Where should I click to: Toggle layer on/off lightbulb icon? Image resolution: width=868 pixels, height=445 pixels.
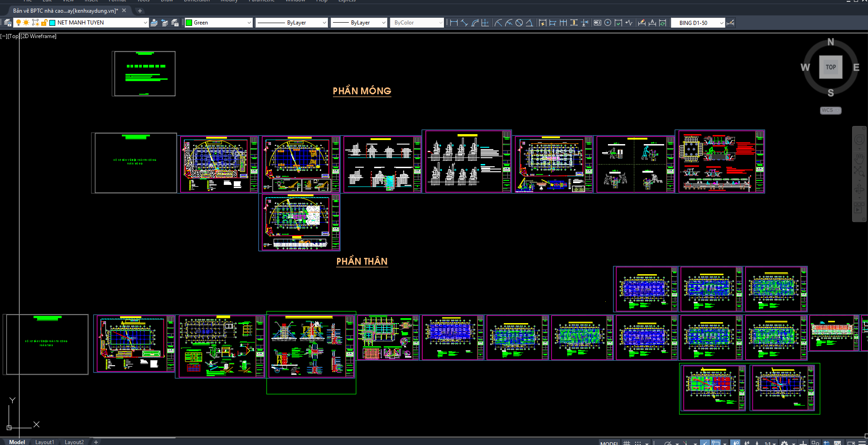pos(18,23)
